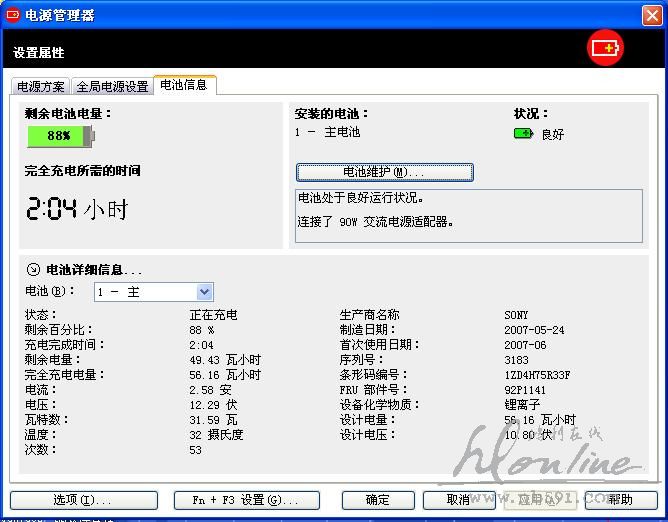Select the 电池信息 tab

pyautogui.click(x=184, y=85)
